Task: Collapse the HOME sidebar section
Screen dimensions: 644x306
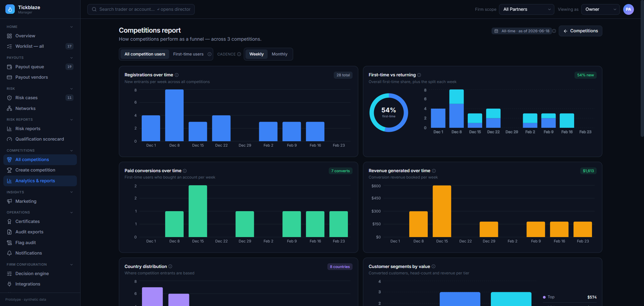Action: [72, 27]
